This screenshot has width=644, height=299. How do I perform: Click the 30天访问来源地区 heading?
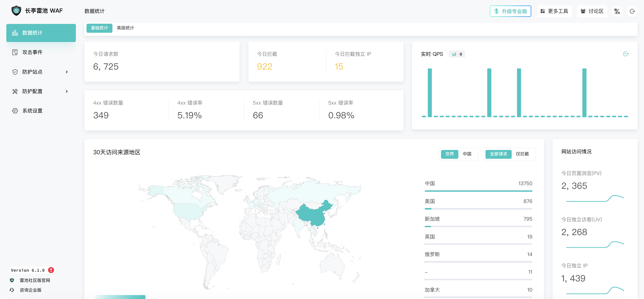pos(117,152)
